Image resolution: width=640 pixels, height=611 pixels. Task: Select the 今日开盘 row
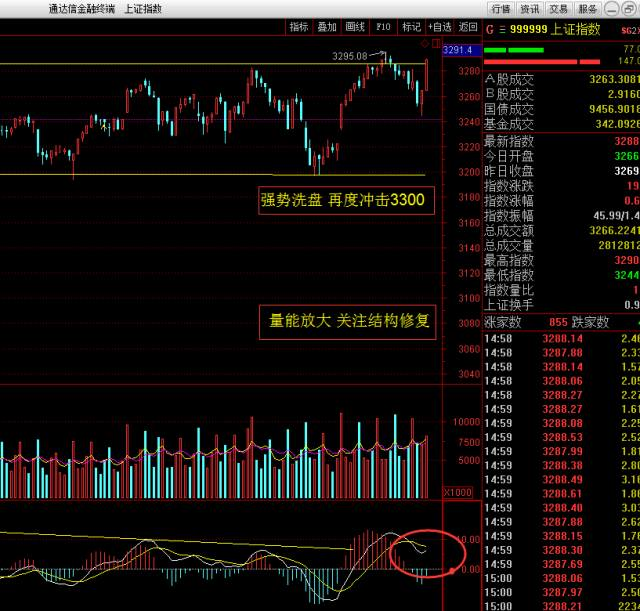point(562,156)
